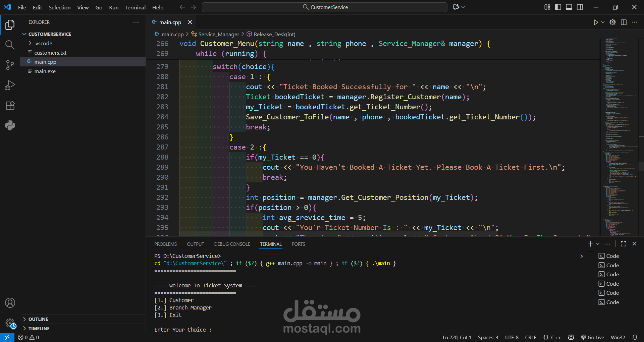This screenshot has width=644, height=342.
Task: Open the Accounts menu icon
Action: (x=10, y=303)
